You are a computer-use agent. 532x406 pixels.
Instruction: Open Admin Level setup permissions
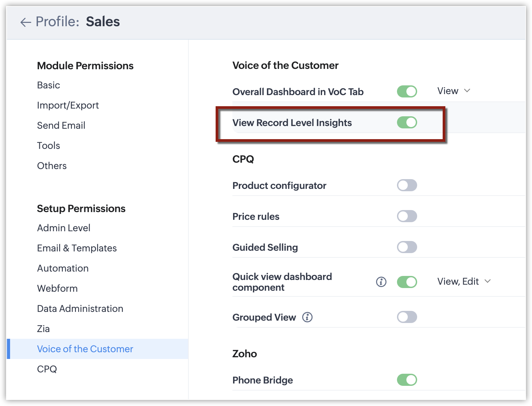click(63, 228)
